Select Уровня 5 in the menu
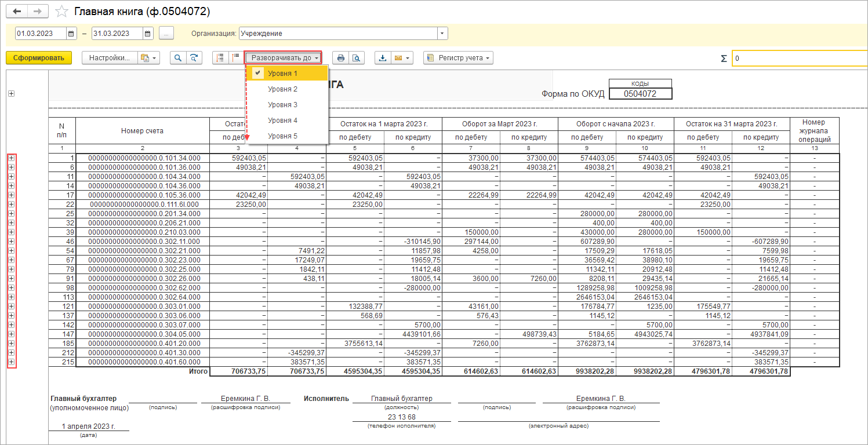This screenshot has height=445, width=868. [287, 136]
